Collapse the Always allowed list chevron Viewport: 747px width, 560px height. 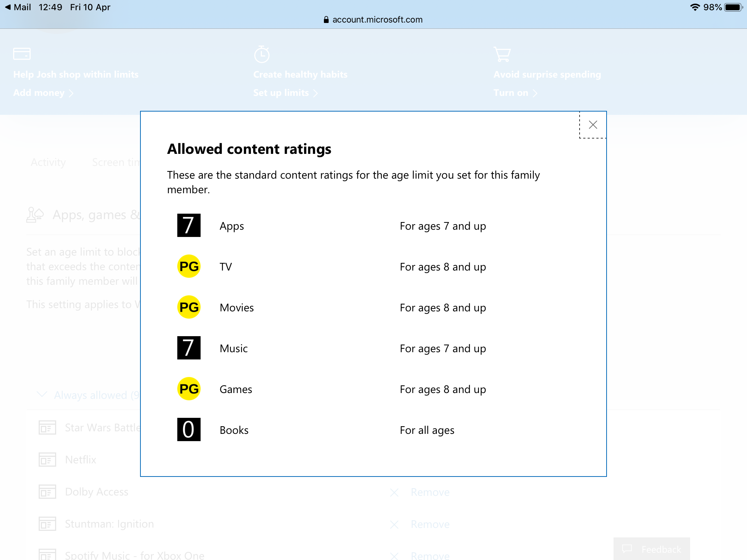[x=42, y=394]
